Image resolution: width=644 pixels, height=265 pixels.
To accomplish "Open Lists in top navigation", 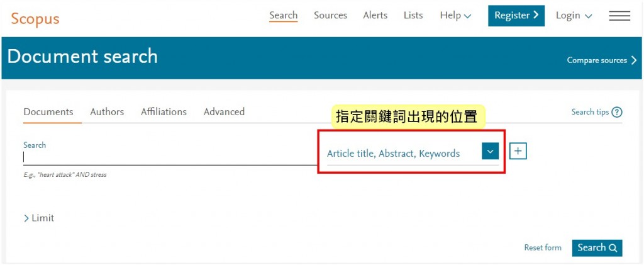I will (x=413, y=16).
